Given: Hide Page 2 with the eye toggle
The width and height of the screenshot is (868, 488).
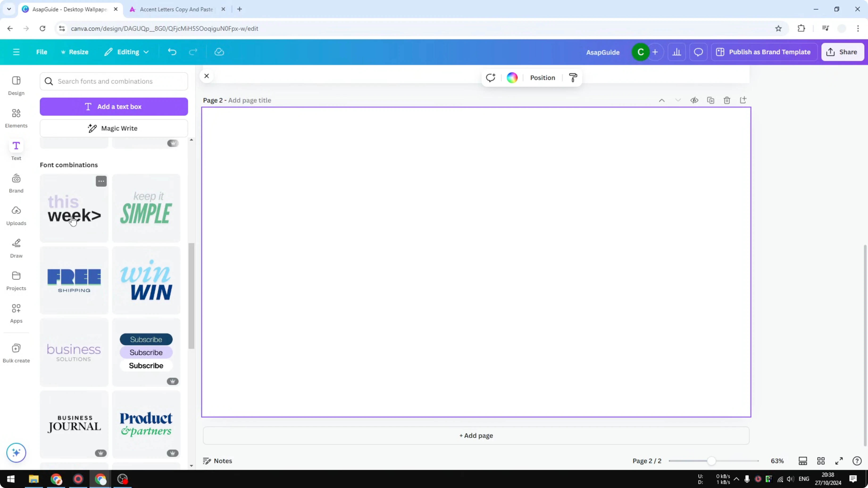Looking at the screenshot, I should [694, 100].
